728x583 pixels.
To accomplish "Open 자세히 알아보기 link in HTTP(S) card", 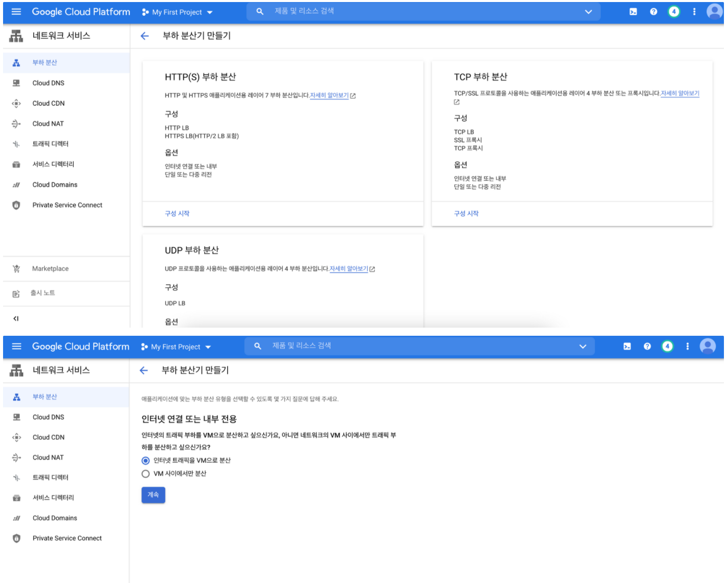I will pyautogui.click(x=329, y=96).
